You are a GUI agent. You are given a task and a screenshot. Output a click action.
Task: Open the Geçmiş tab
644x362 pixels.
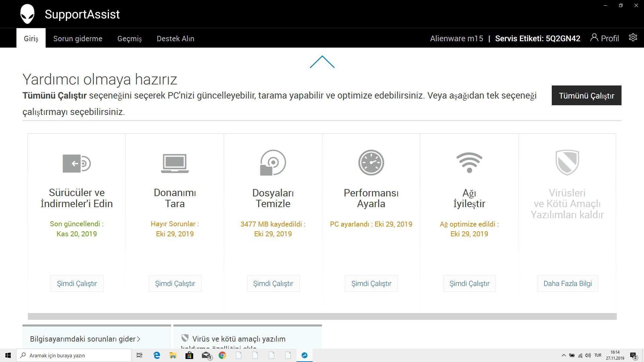point(129,39)
